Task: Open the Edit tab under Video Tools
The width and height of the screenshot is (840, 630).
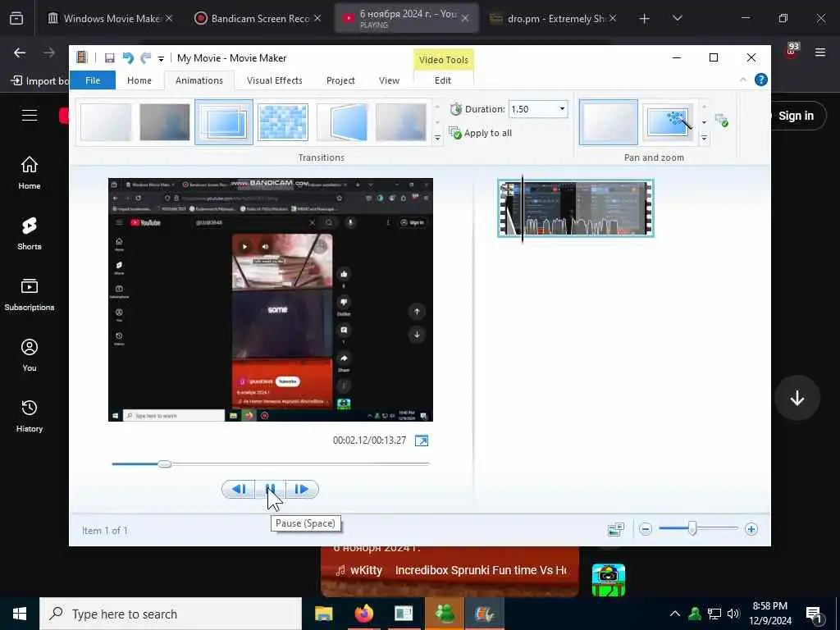Action: (x=443, y=80)
